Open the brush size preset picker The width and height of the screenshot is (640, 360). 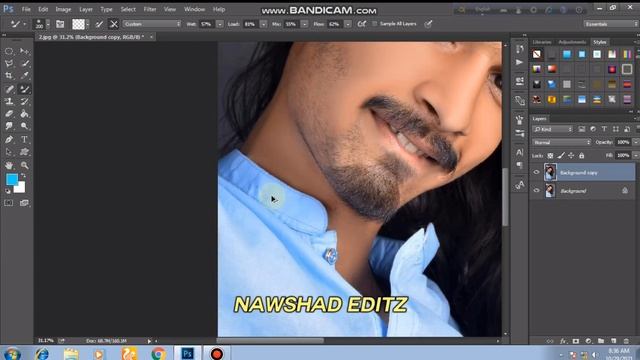pos(48,24)
